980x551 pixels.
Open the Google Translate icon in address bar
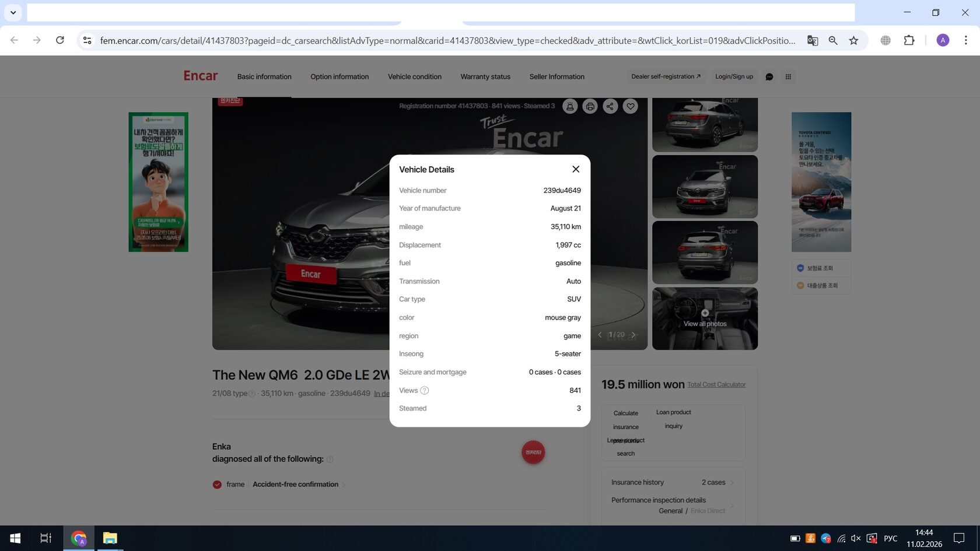812,40
